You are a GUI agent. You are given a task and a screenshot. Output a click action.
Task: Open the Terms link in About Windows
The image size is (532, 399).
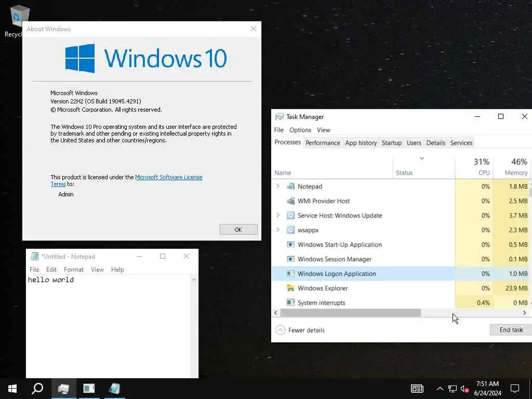coord(58,184)
